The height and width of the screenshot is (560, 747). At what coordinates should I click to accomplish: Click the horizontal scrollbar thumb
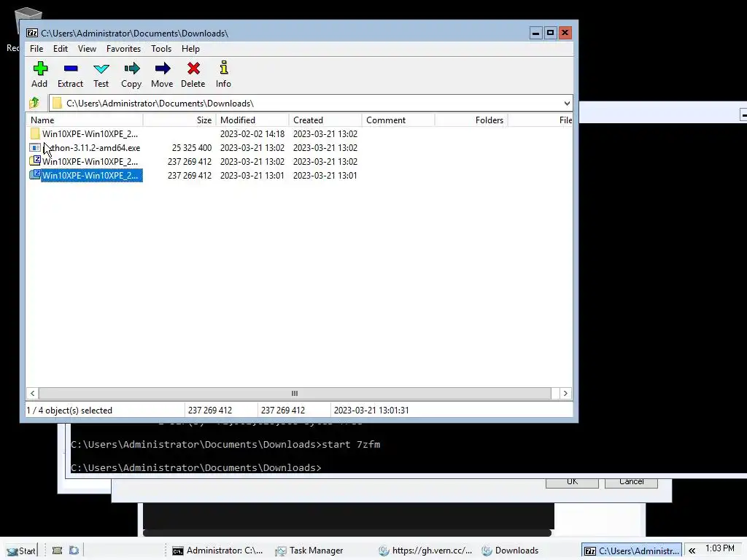click(295, 393)
